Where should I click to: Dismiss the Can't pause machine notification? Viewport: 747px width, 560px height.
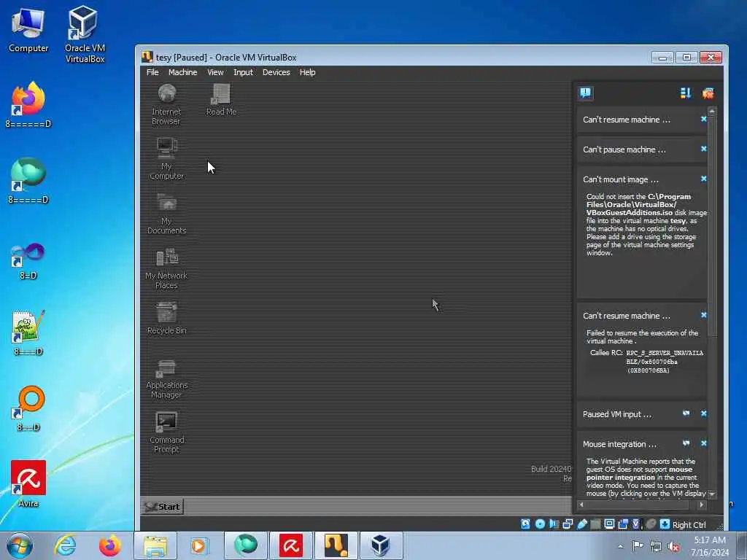point(704,149)
